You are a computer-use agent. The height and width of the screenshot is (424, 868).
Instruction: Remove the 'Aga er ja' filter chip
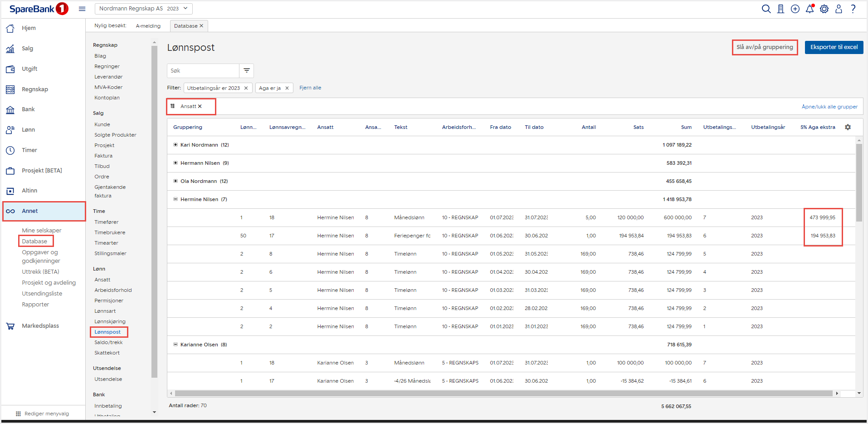pyautogui.click(x=287, y=88)
